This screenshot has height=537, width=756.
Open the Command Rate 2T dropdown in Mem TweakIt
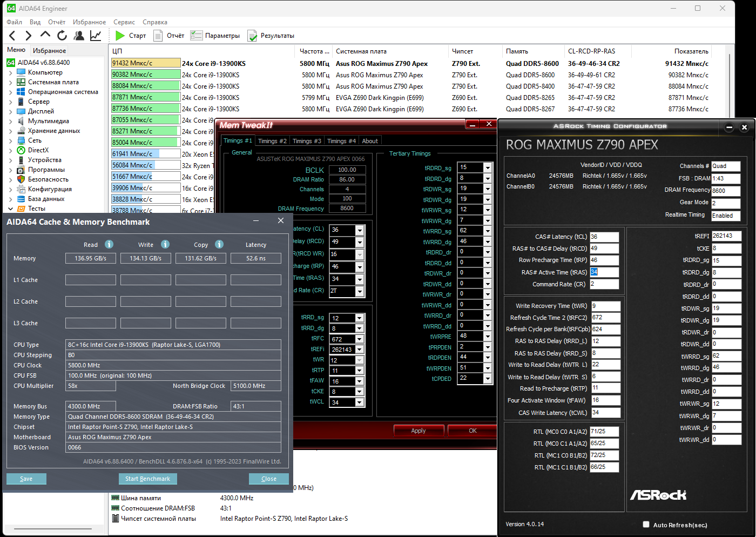tap(359, 291)
